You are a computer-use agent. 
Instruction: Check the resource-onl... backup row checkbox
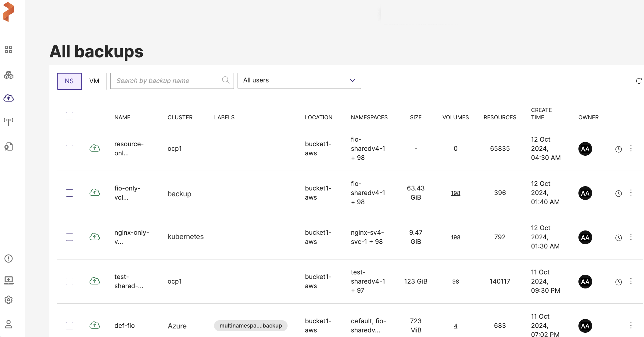70,149
